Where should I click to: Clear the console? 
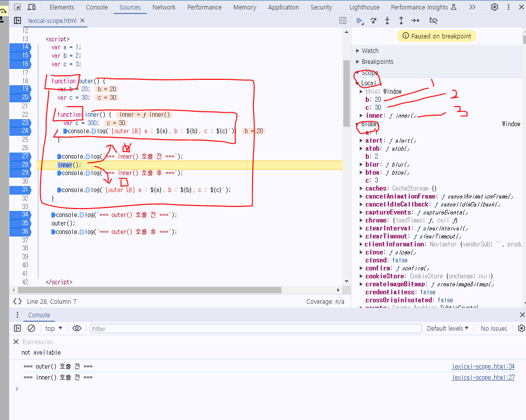(x=31, y=329)
